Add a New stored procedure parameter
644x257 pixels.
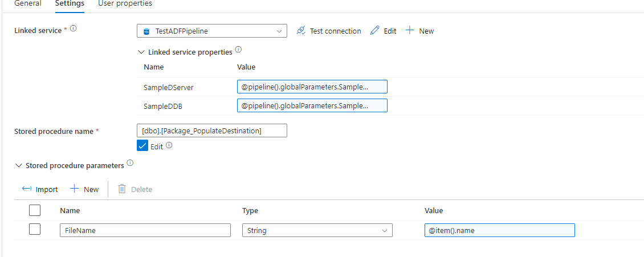click(x=84, y=189)
